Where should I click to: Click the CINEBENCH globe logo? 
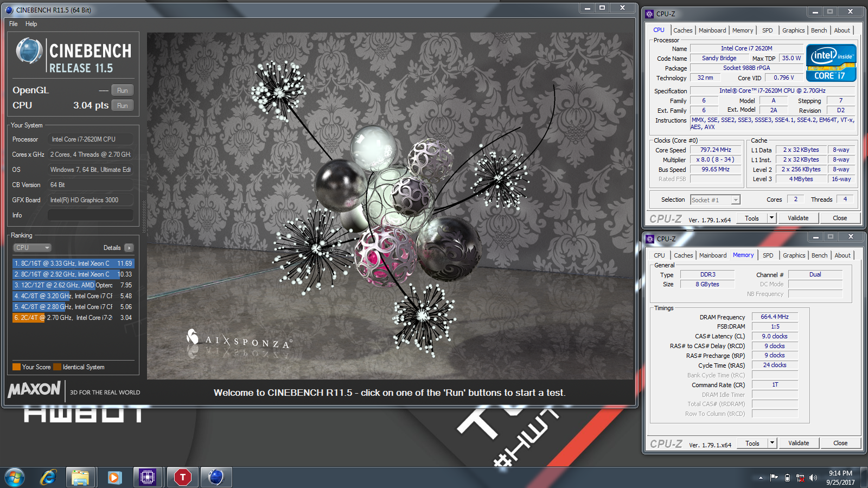pyautogui.click(x=29, y=52)
